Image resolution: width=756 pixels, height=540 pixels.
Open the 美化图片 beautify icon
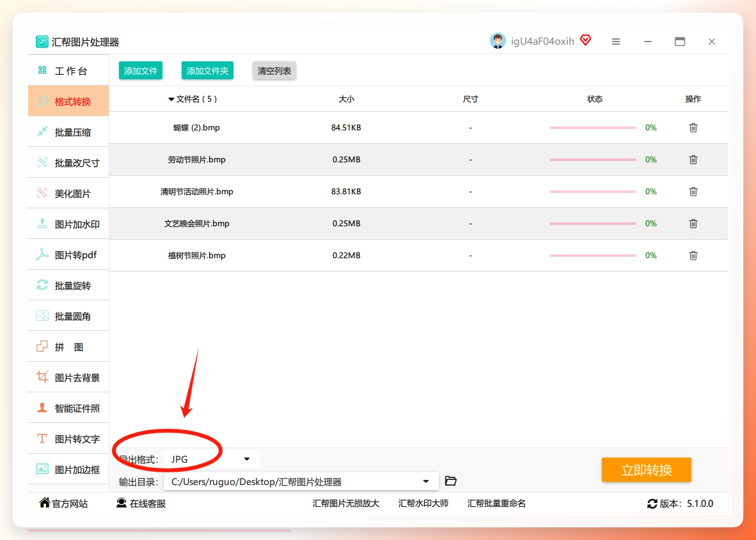tap(42, 193)
